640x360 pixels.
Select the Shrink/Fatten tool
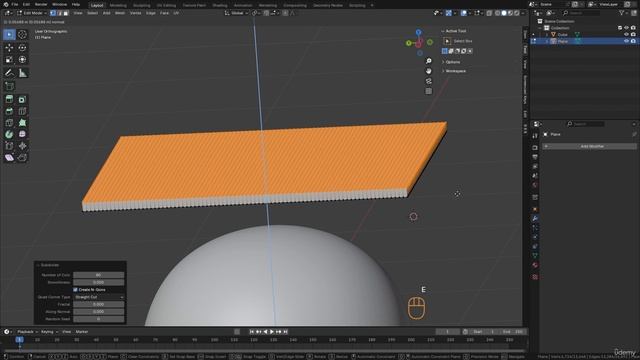[x=22, y=146]
